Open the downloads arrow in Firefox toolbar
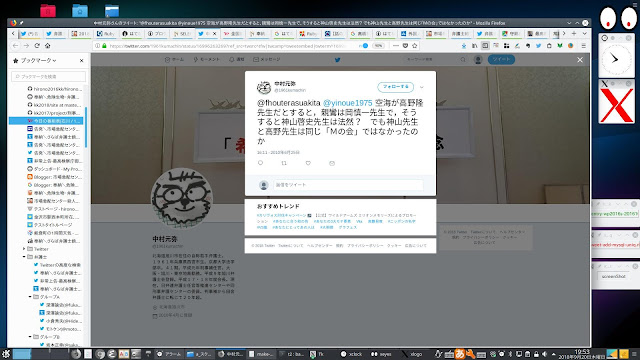This screenshot has height=360, width=640. point(464,46)
